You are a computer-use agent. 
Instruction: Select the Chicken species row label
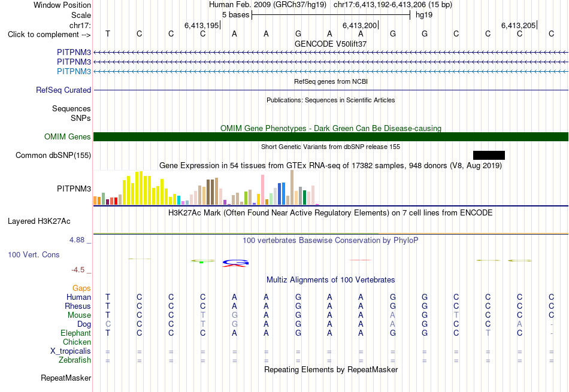click(77, 342)
